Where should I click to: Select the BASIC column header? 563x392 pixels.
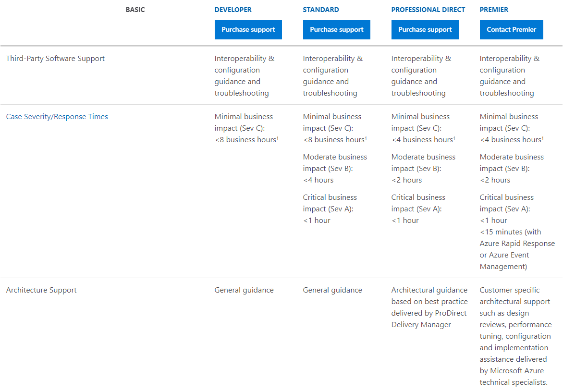click(135, 9)
